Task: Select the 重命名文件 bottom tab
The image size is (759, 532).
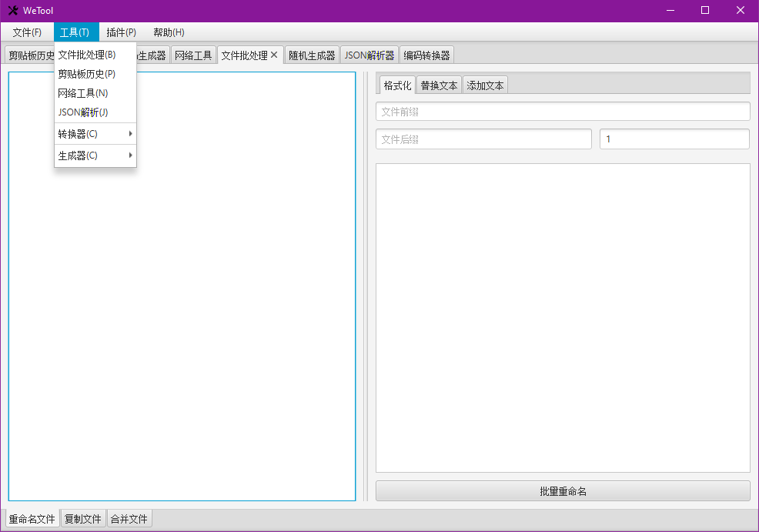Action: click(32, 518)
